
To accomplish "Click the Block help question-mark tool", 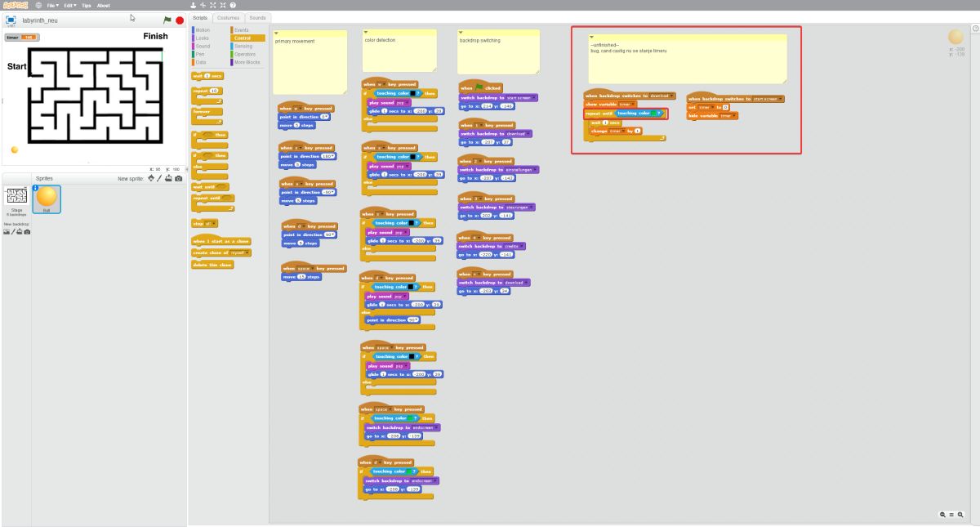I will [x=233, y=5].
